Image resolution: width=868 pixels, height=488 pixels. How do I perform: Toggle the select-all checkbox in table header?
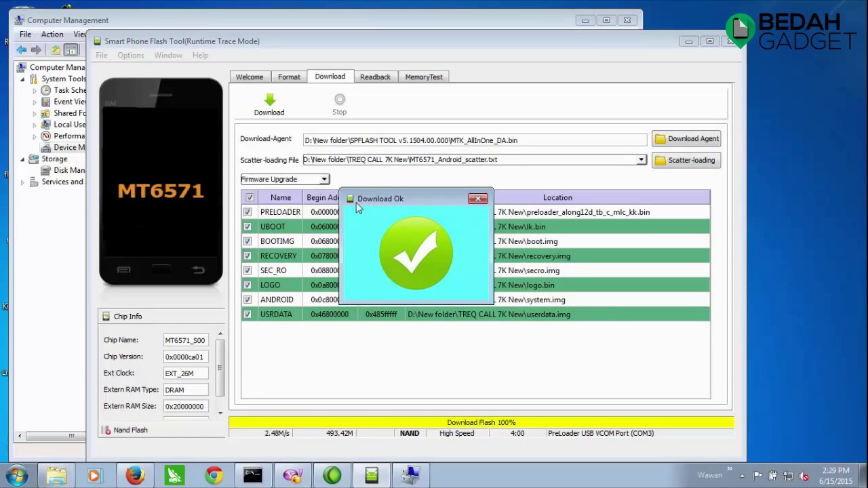click(250, 197)
